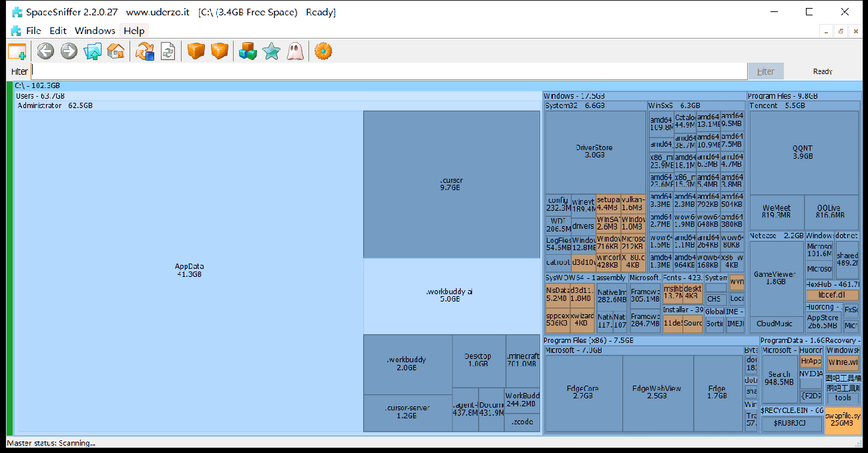The height and width of the screenshot is (453, 868).
Task: Open a new view with the toolbar icon
Action: tap(17, 51)
